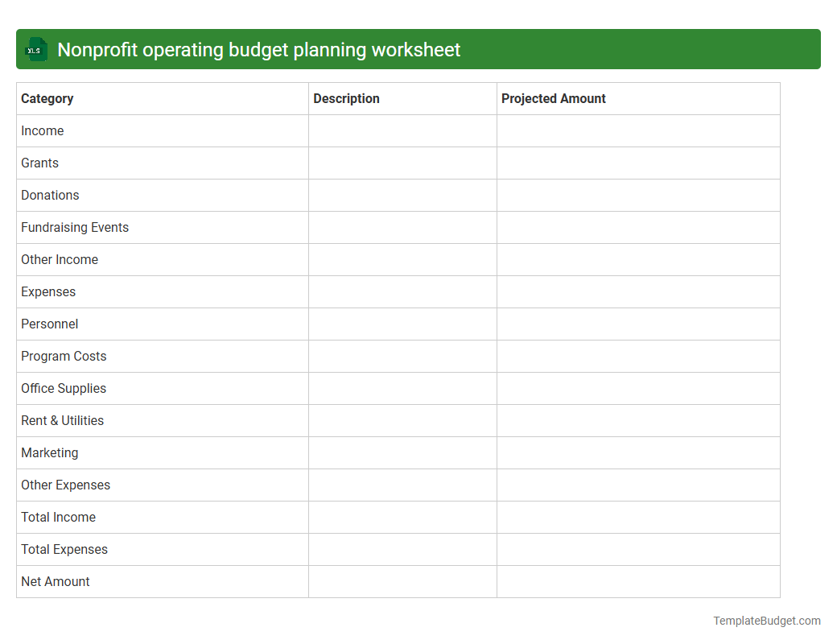The height and width of the screenshot is (644, 837).
Task: Click the Category column header
Action: tap(47, 98)
